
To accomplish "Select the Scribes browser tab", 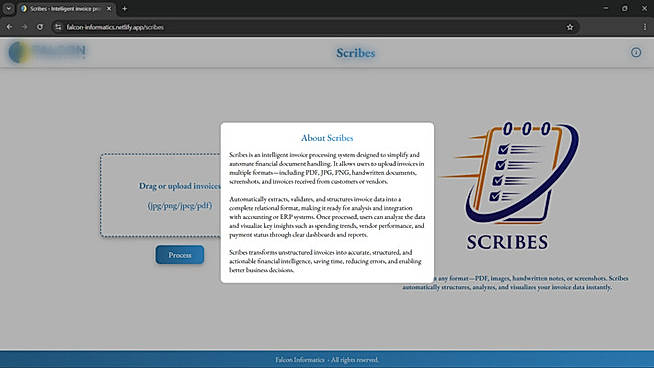I will click(x=65, y=9).
